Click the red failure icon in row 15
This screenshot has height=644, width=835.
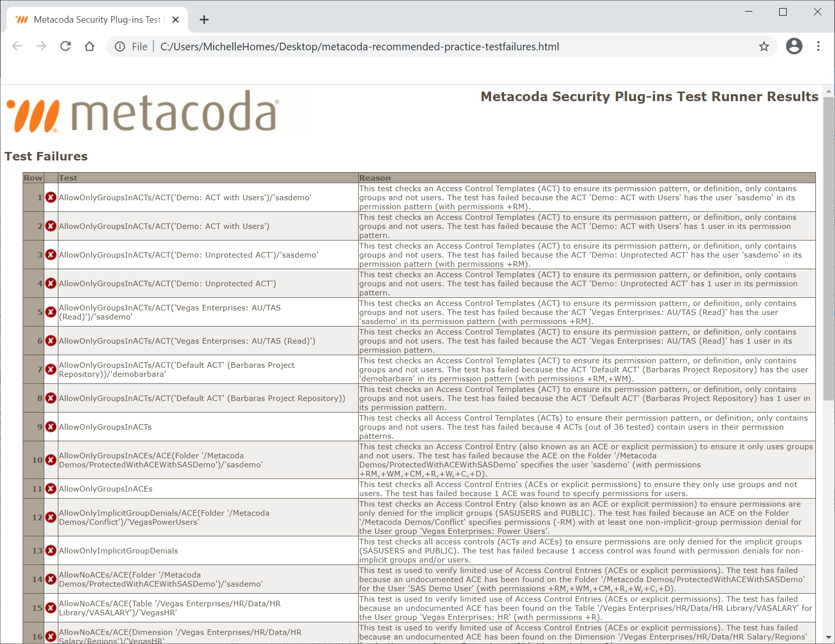51,608
